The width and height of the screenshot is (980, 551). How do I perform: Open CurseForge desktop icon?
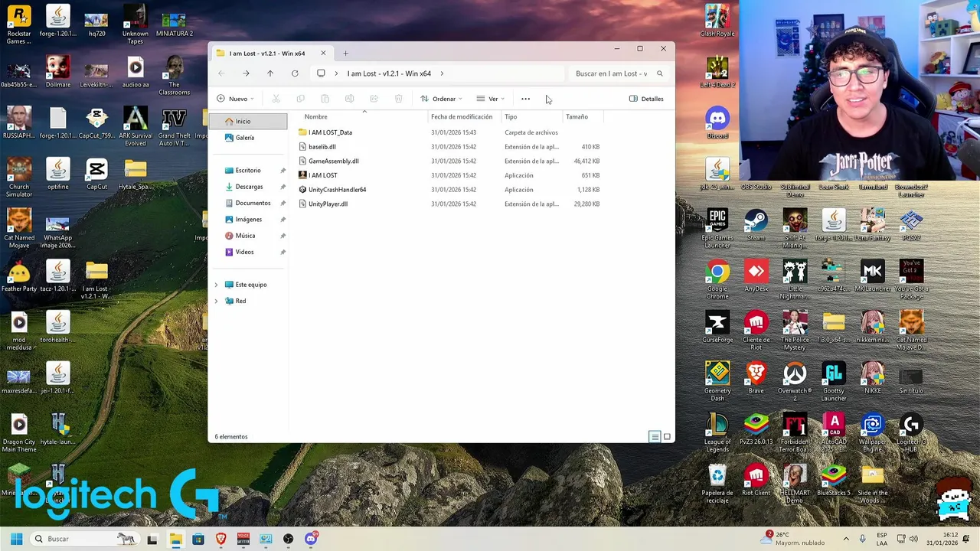717,327
